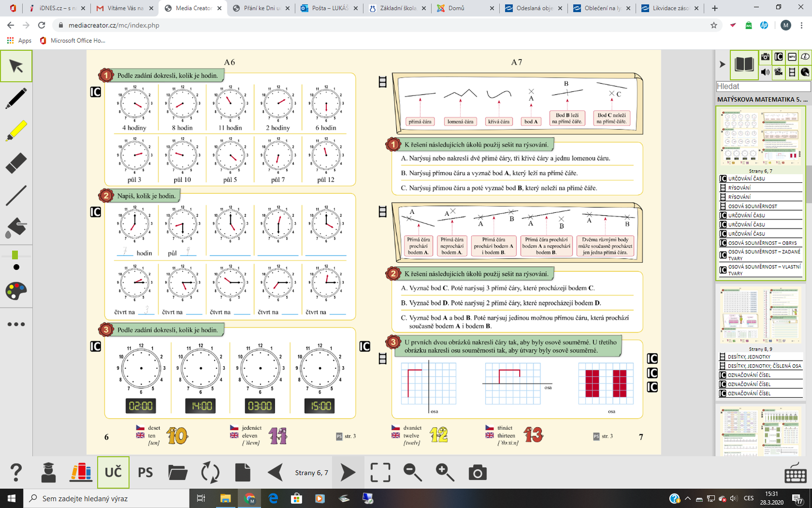
Task: Select the straight line tool
Action: [16, 196]
